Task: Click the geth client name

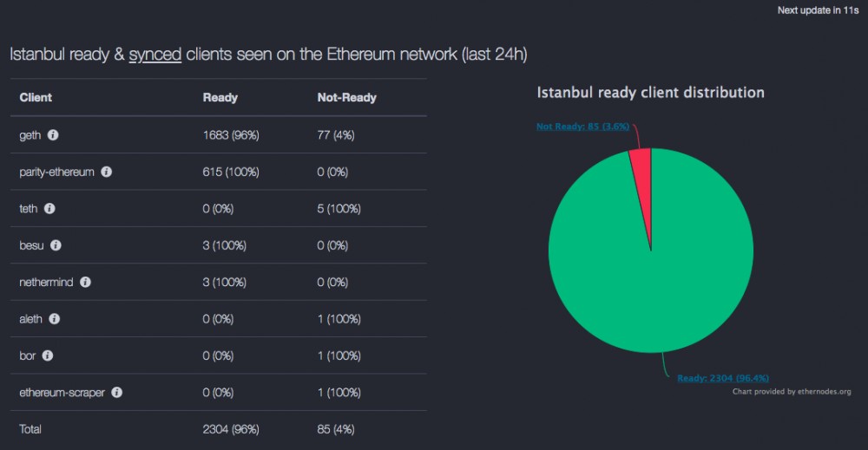Action: tap(30, 135)
